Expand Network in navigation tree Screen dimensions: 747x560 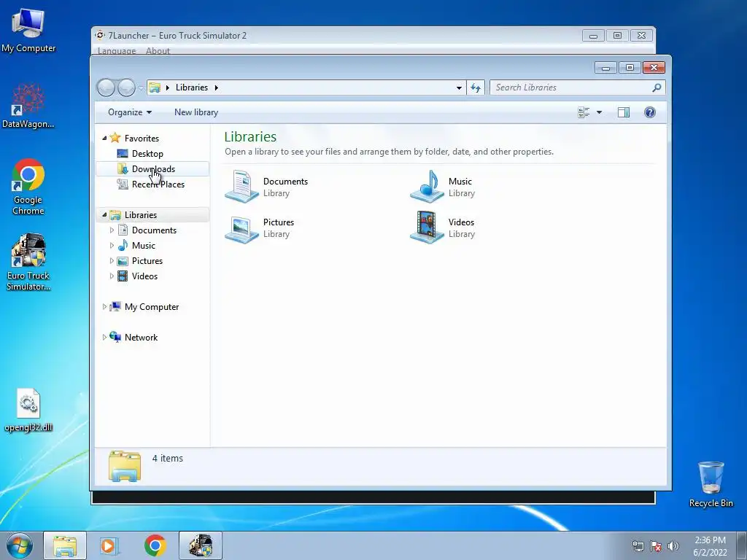[104, 337]
